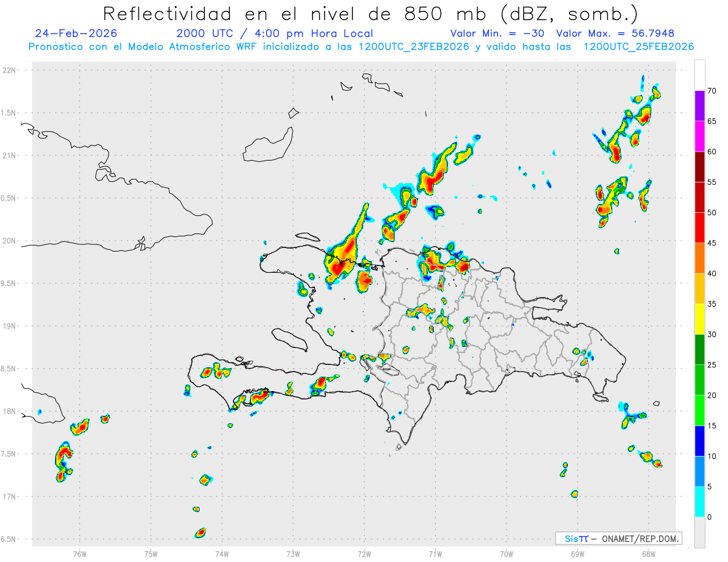Select the yellow 30–35 dBZ colorbar segment
This screenshot has width=728, height=562.
(699, 319)
